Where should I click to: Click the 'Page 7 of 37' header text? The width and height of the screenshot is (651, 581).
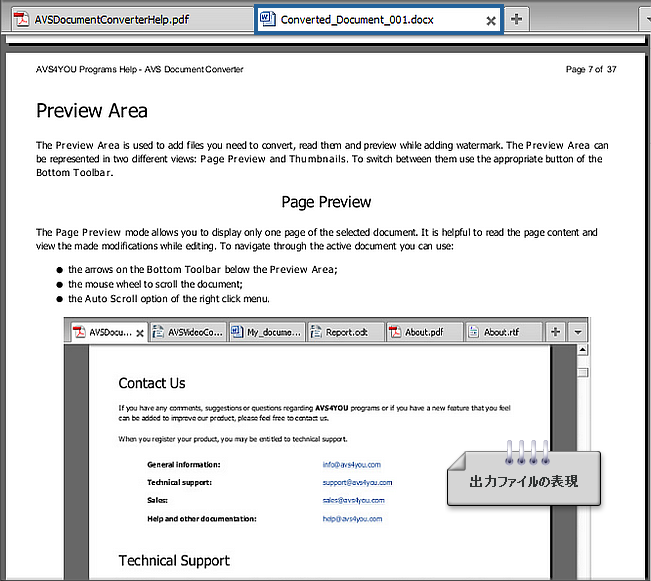coord(591,69)
